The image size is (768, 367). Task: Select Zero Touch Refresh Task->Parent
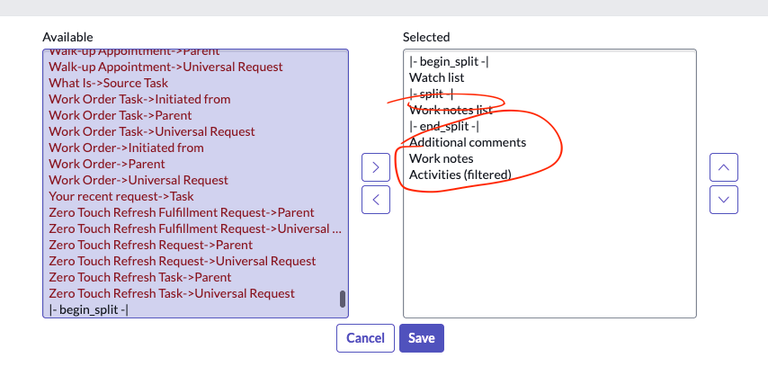(x=140, y=277)
